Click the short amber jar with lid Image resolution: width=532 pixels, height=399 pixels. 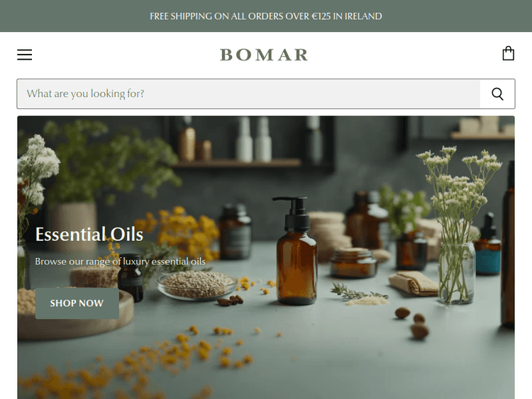click(353, 263)
